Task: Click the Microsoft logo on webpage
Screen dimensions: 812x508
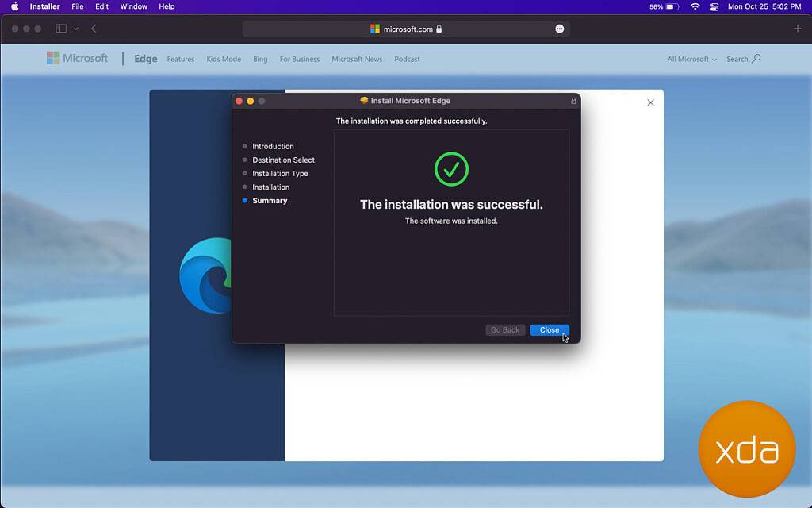Action: [x=77, y=58]
